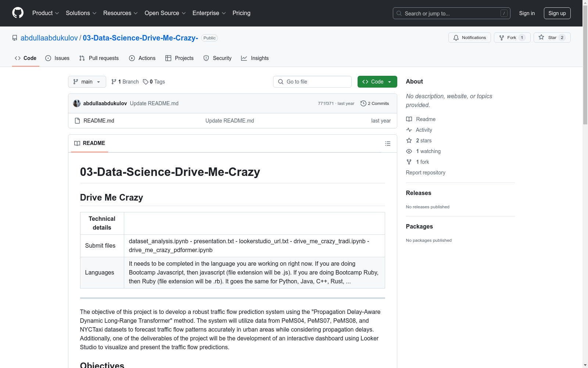Expand the Solutions menu

pos(81,13)
